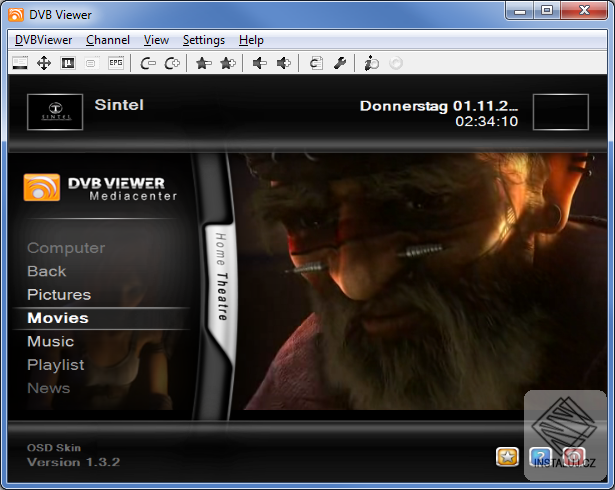615x490 pixels.
Task: Go to previous favourite (star minus)
Action: click(204, 63)
